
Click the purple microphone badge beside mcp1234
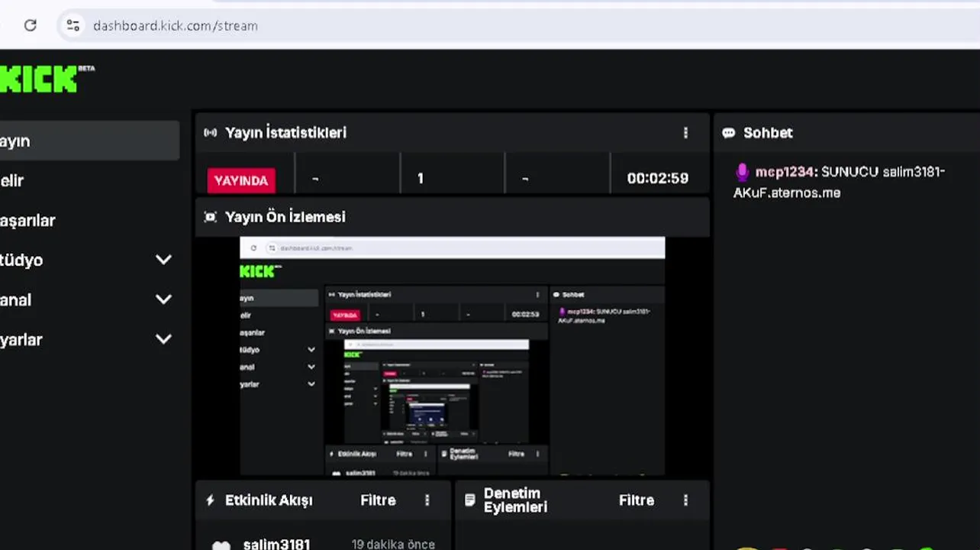point(742,172)
